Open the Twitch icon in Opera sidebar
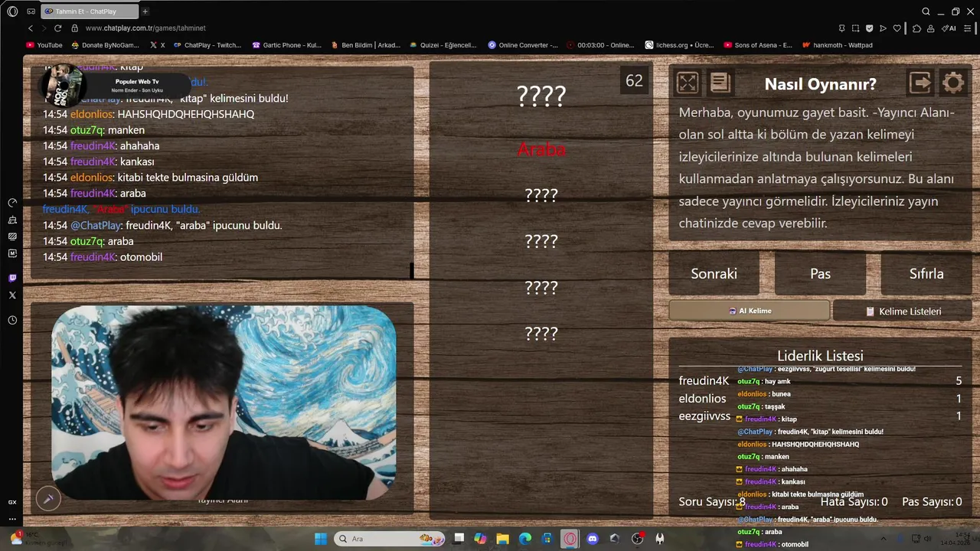The width and height of the screenshot is (980, 551). [x=12, y=278]
